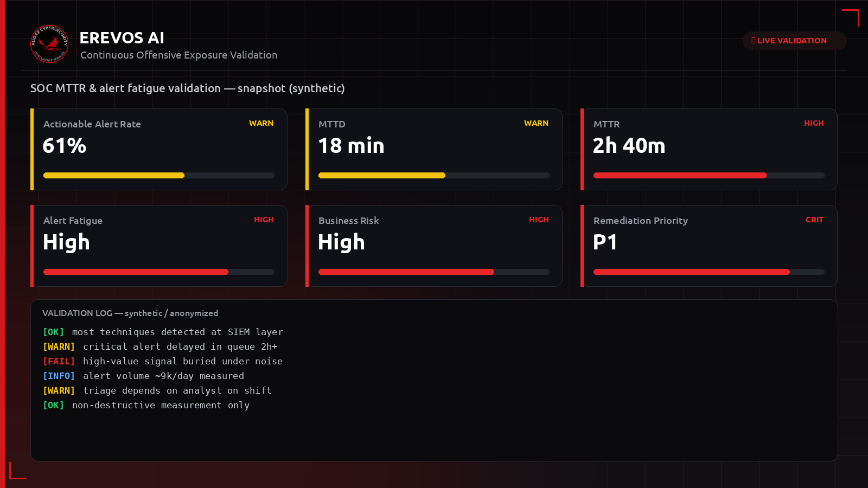Click the Business Risk progress bar
Image resolution: width=868 pixels, height=488 pixels.
(434, 272)
